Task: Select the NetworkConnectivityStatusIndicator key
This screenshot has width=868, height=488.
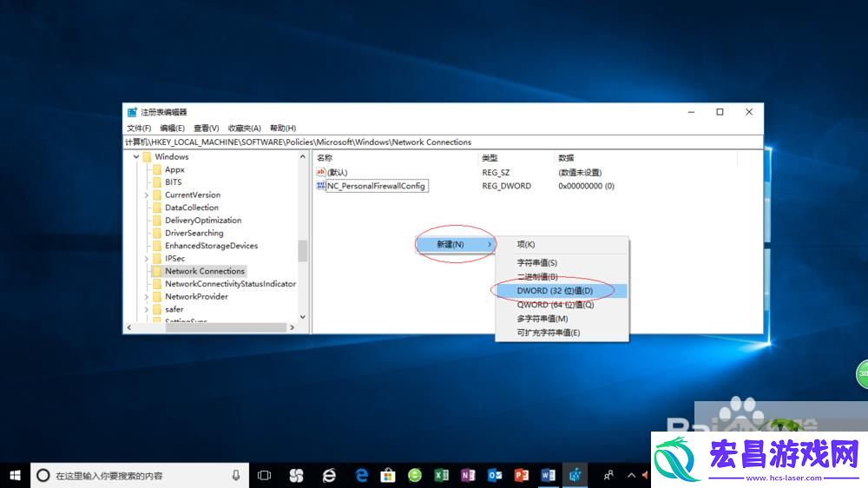Action: click(x=230, y=284)
